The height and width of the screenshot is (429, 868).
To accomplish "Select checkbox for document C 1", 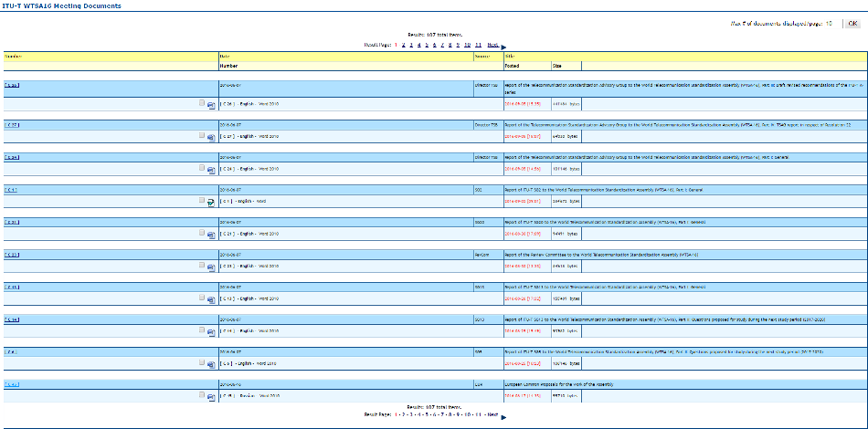I will click(x=202, y=200).
